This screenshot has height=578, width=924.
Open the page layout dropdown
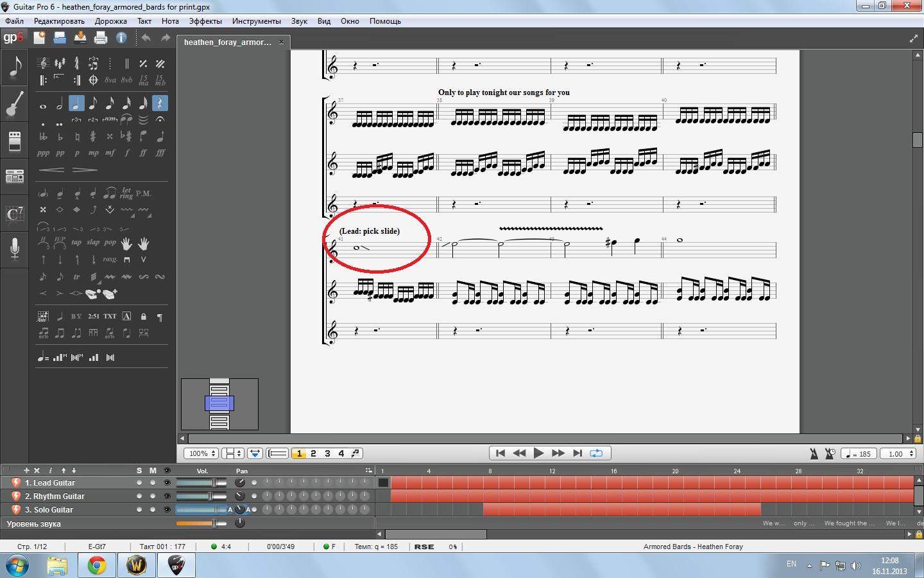tap(232, 453)
